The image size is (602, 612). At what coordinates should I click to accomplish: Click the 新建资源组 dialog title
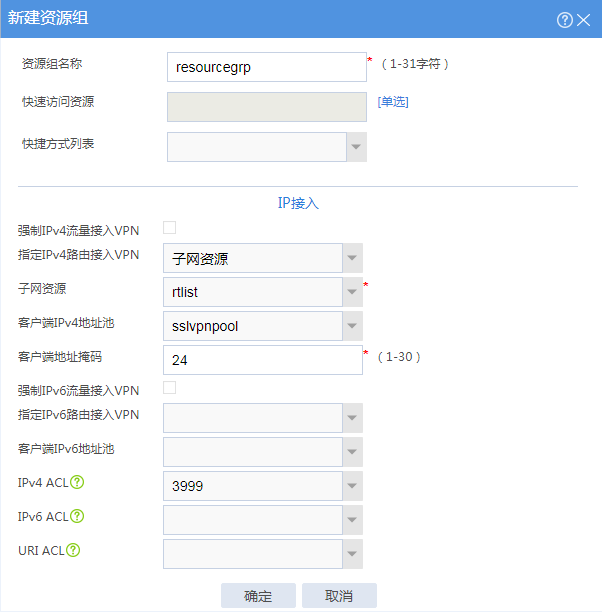48,18
